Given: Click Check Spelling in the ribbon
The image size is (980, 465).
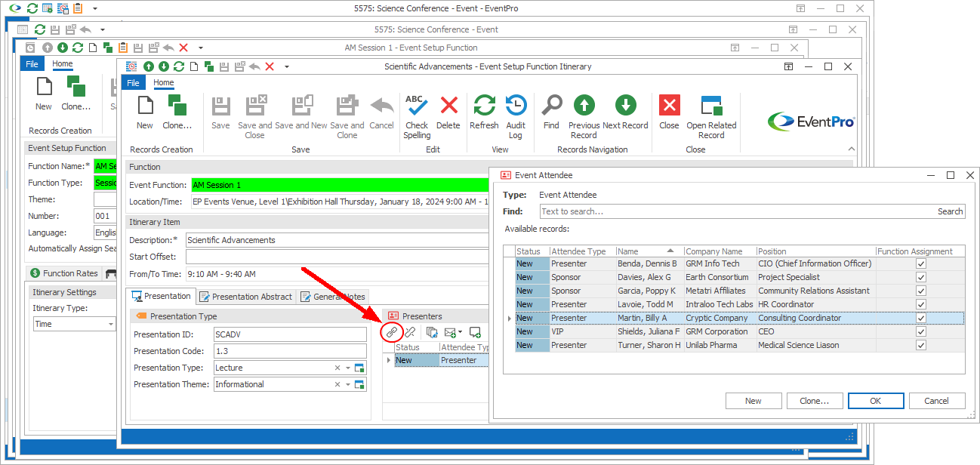Looking at the screenshot, I should pos(417,117).
